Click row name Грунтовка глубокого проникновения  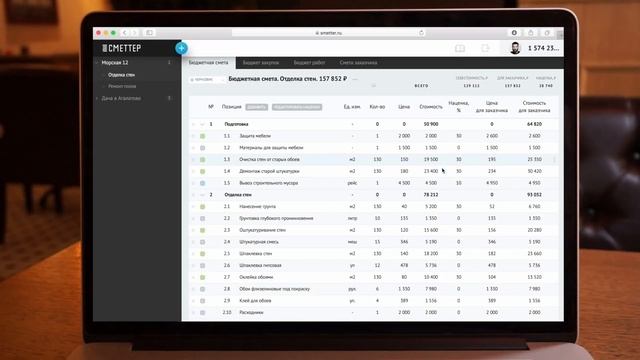276,219
